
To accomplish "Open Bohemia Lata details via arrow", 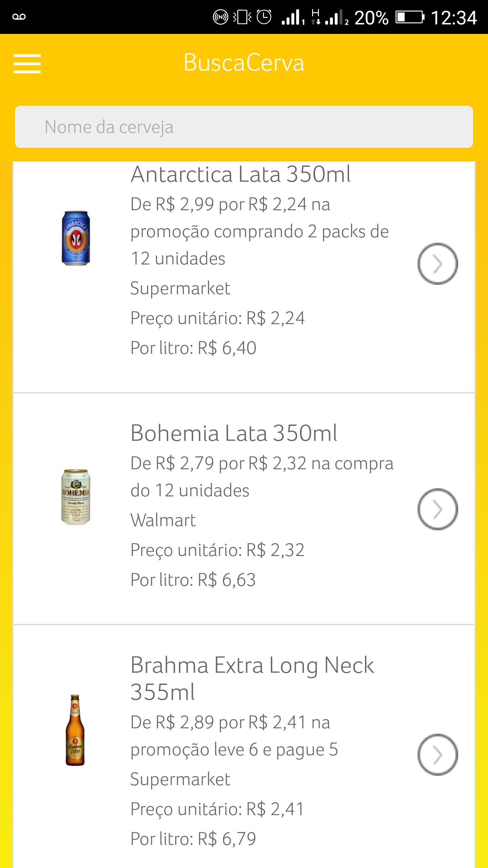I will (438, 509).
